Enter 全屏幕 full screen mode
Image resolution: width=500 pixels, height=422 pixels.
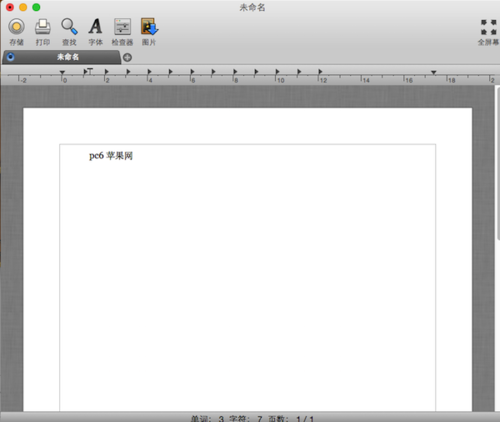[x=489, y=27]
